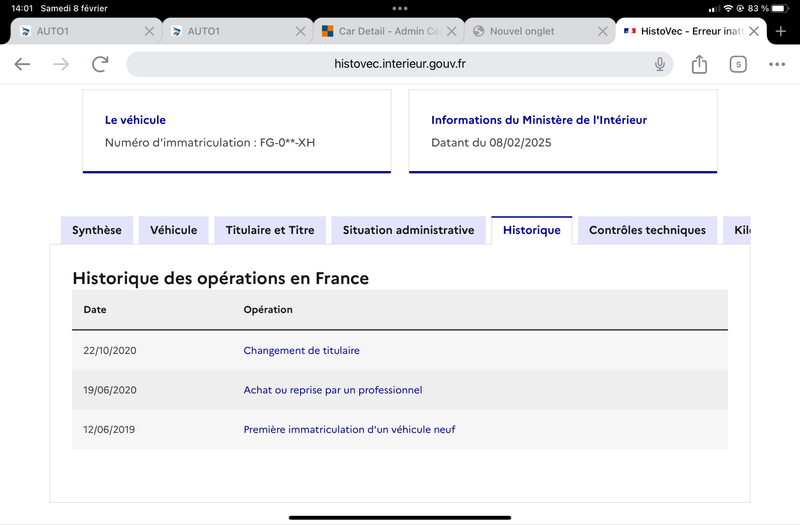Click Historique des opérations en France heading
800x525 pixels.
click(x=220, y=279)
